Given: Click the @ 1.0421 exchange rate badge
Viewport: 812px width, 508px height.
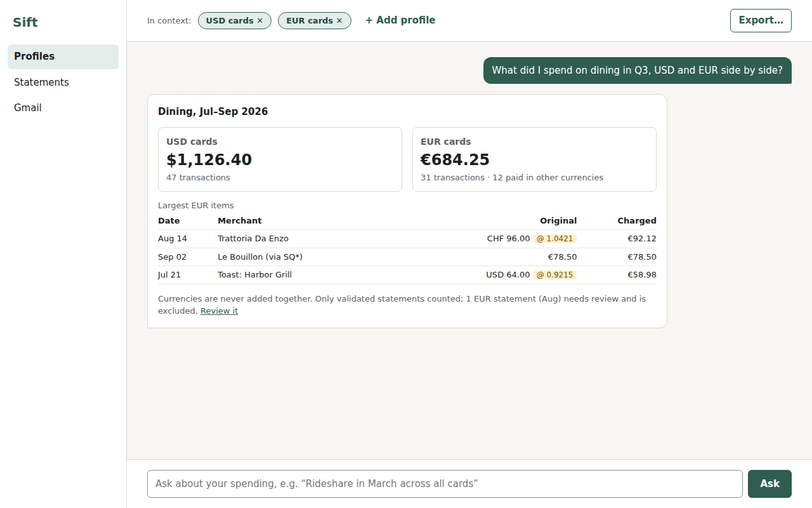Looking at the screenshot, I should (554, 239).
